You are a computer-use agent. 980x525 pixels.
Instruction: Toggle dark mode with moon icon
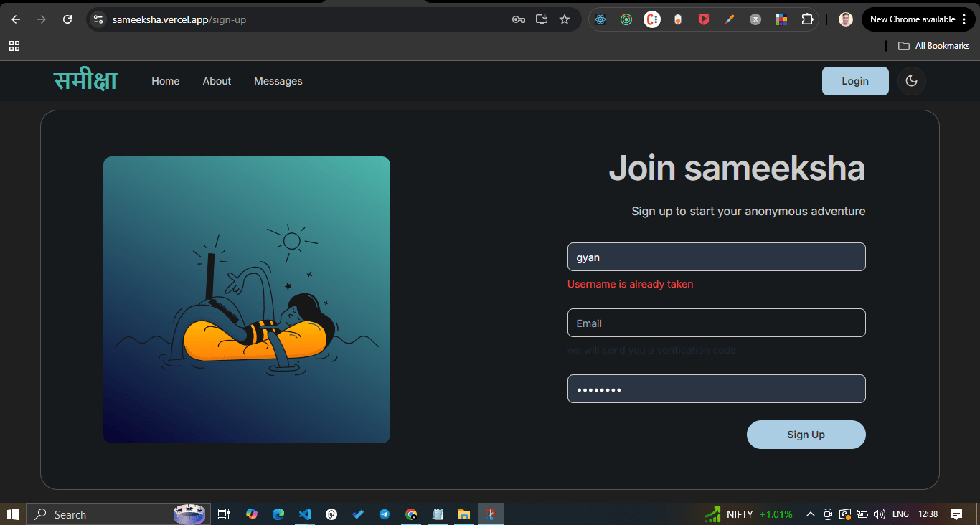[912, 81]
